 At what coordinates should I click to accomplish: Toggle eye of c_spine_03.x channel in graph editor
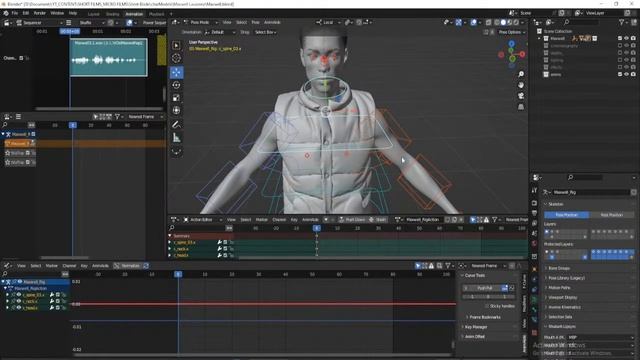(x=19, y=295)
